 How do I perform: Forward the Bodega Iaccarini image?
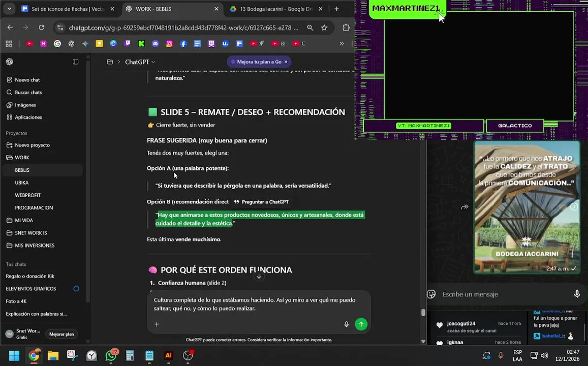(x=465, y=206)
